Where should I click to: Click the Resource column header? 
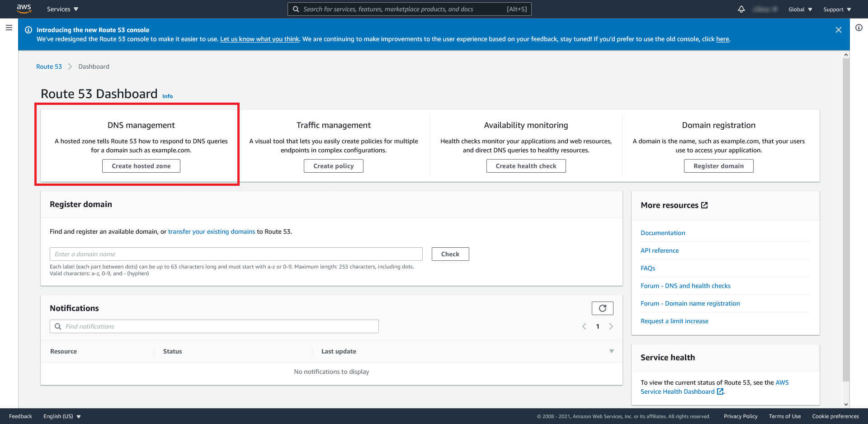coord(63,351)
